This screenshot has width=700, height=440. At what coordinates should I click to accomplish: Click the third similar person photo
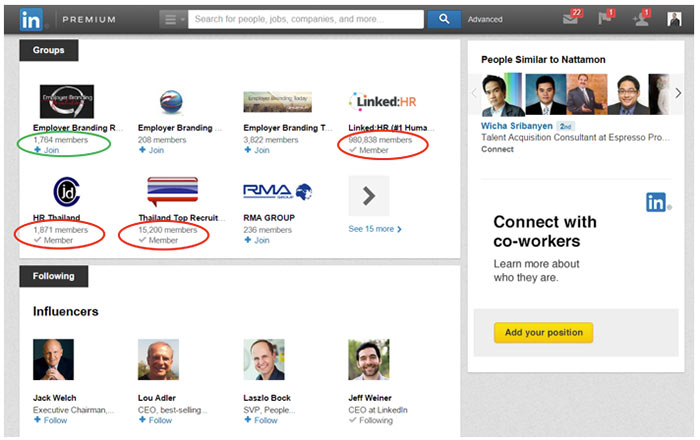point(587,95)
